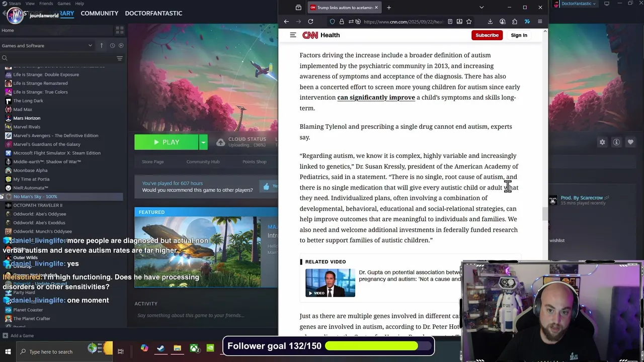Click the CNN logo
The image size is (644, 362).
[x=310, y=35]
